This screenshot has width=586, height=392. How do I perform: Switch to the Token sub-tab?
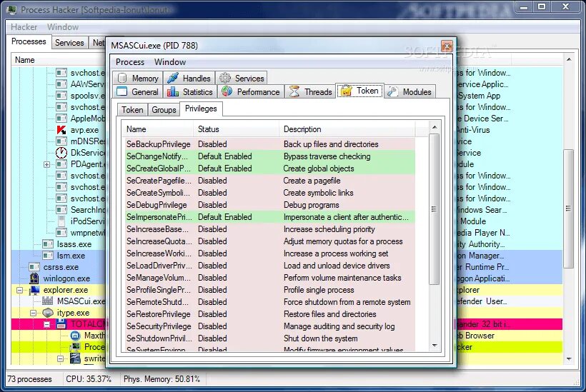132,110
